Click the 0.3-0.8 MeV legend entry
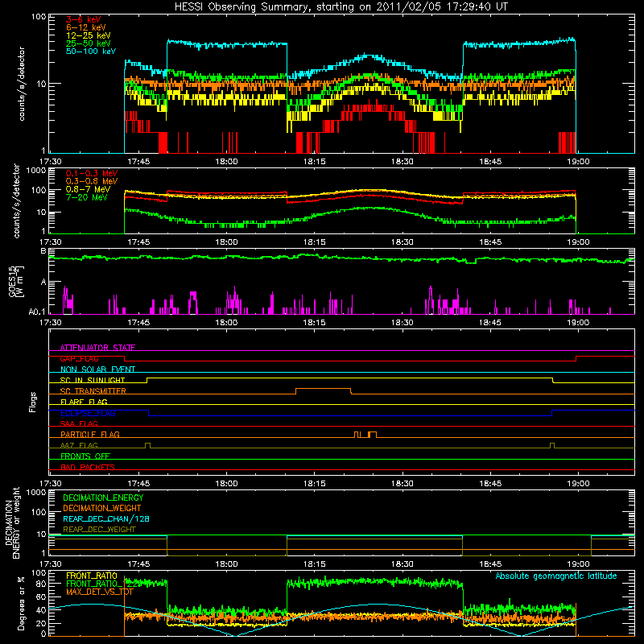The width and height of the screenshot is (644, 644). click(x=92, y=181)
